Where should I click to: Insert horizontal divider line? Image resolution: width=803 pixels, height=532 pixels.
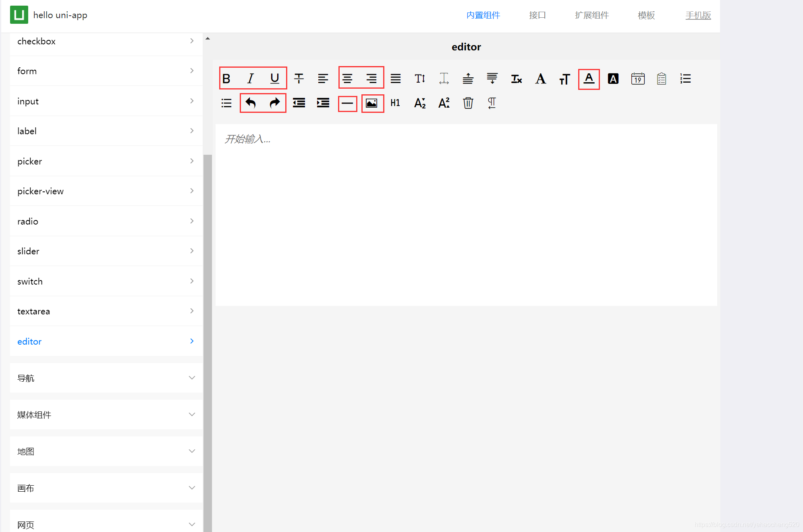coord(347,103)
